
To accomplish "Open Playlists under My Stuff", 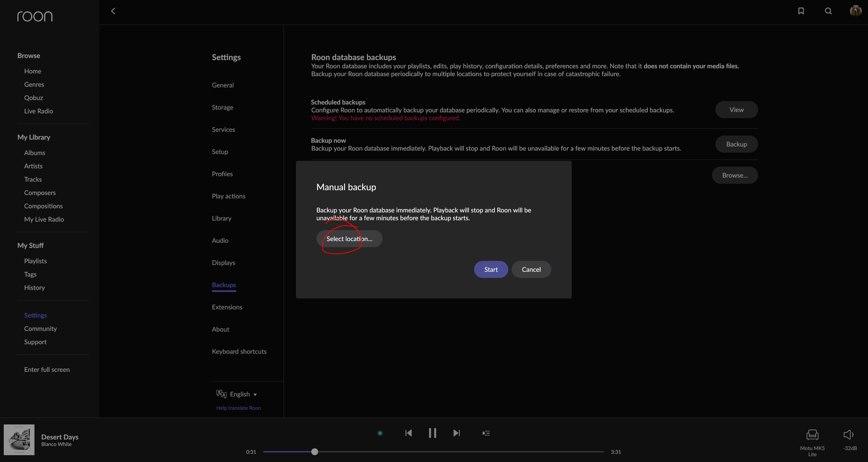I will pyautogui.click(x=35, y=261).
